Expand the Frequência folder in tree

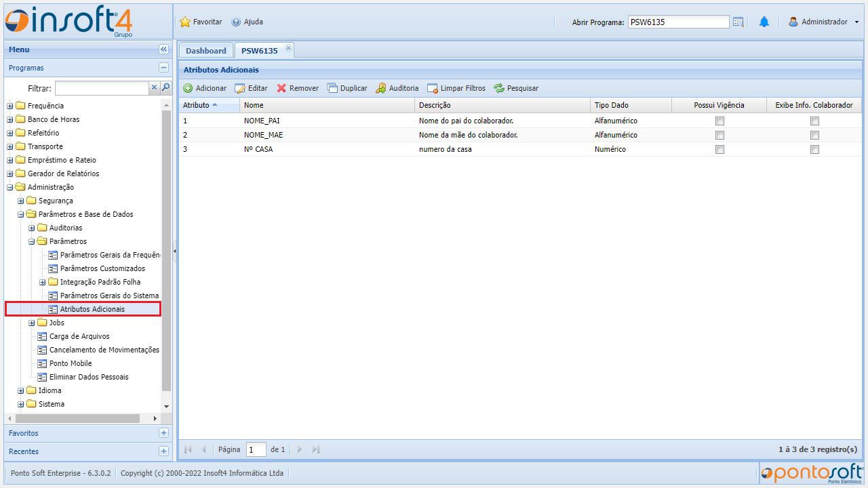[x=10, y=106]
